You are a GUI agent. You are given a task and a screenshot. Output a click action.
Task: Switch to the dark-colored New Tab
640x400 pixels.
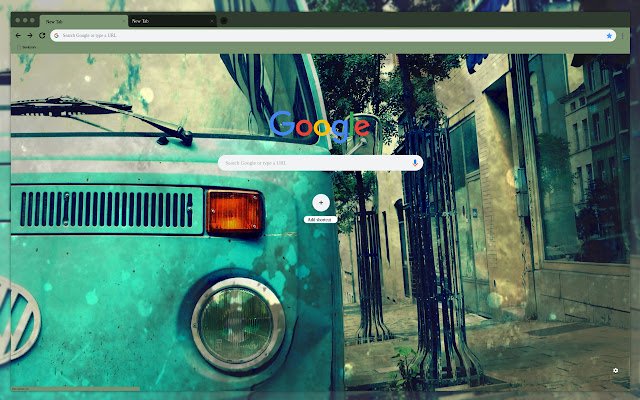click(172, 21)
